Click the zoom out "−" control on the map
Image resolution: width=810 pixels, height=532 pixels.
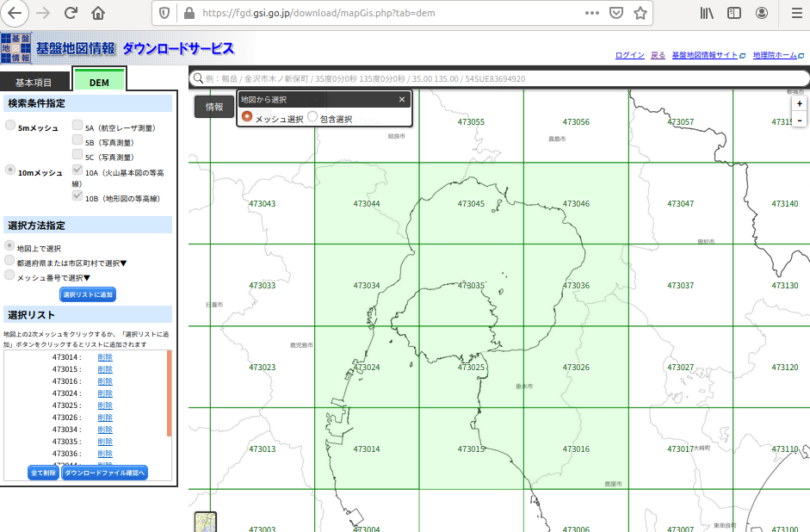tap(799, 120)
